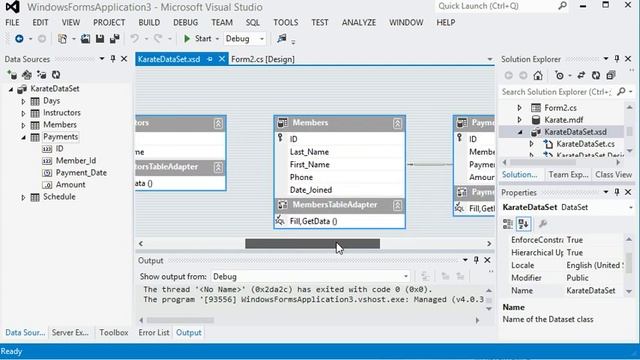Image resolution: width=640 pixels, height=360 pixels.
Task: Click Categorized view icon in Properties
Action: click(508, 224)
